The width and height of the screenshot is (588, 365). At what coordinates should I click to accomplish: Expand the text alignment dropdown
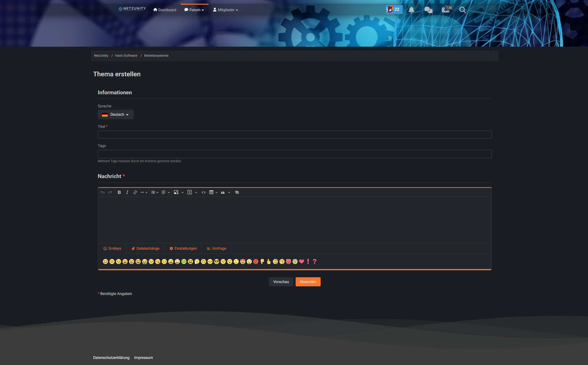click(166, 192)
